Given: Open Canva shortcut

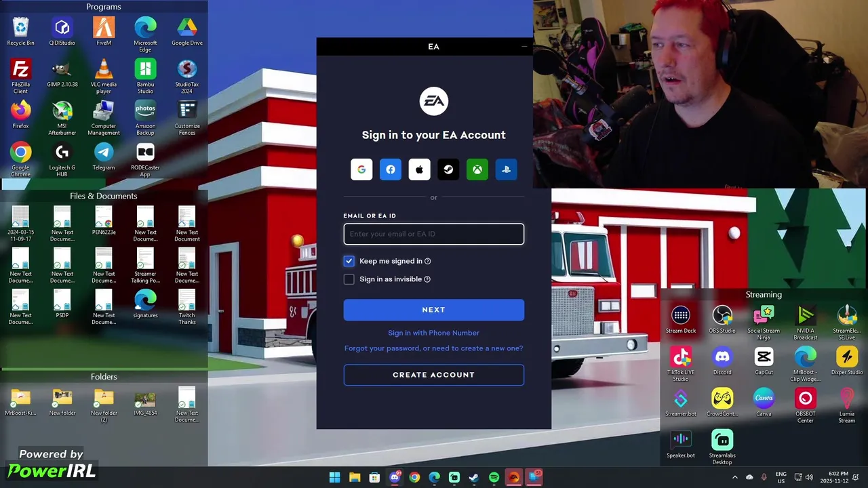Looking at the screenshot, I should [764, 402].
